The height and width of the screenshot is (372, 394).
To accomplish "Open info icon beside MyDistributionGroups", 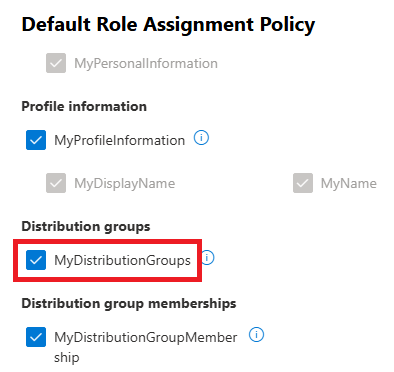I will coord(208,258).
